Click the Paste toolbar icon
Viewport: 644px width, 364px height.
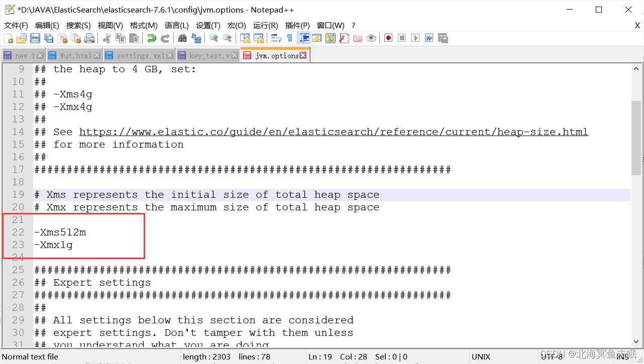pyautogui.click(x=134, y=38)
